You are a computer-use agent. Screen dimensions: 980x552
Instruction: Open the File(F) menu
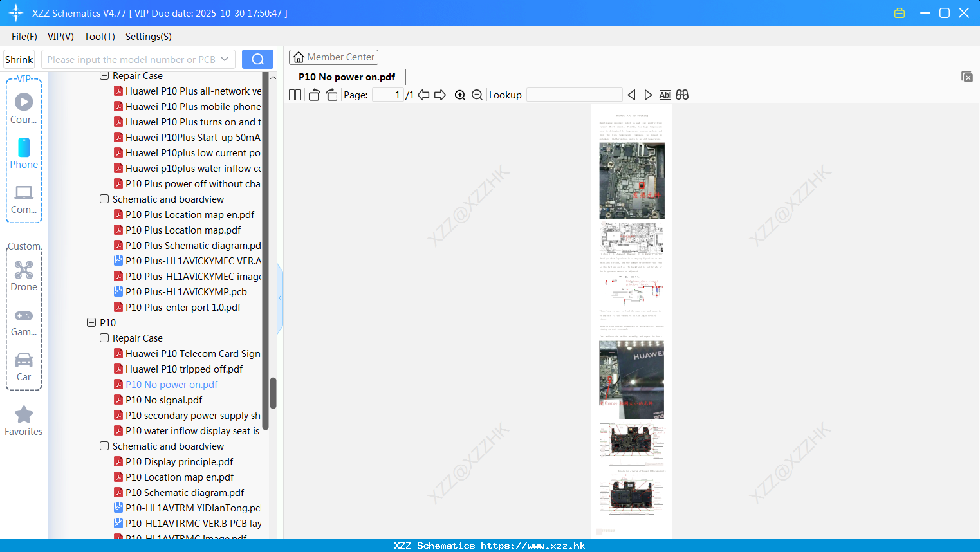24,37
